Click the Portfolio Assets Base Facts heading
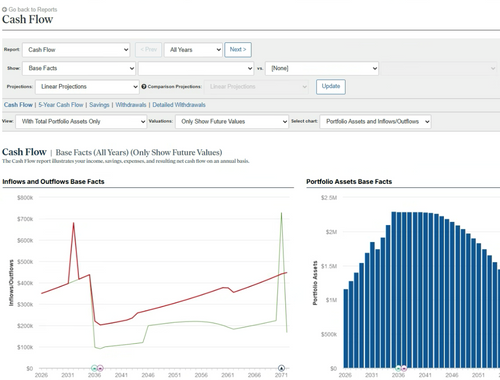Image resolution: width=500 pixels, height=380 pixels. 349,182
